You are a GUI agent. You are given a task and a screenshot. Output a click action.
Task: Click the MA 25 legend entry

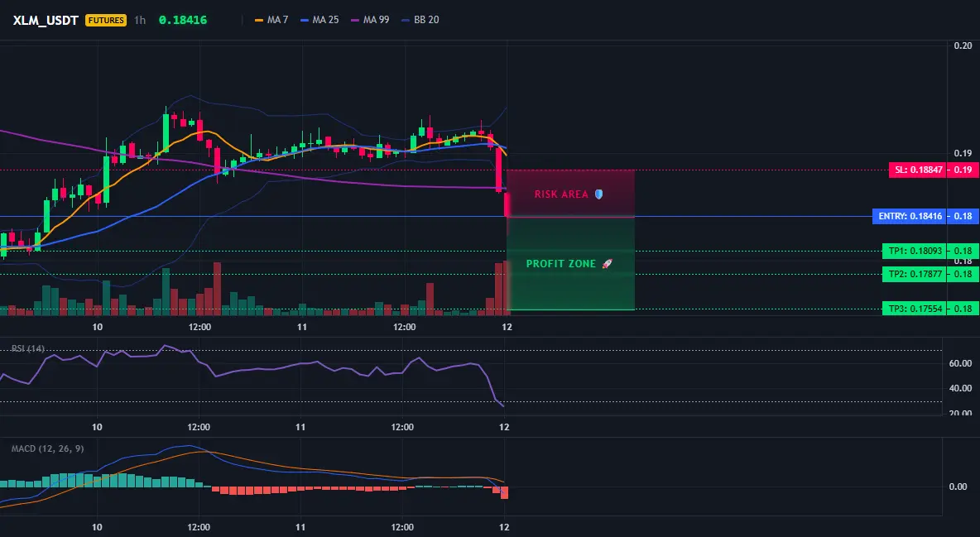pos(319,20)
